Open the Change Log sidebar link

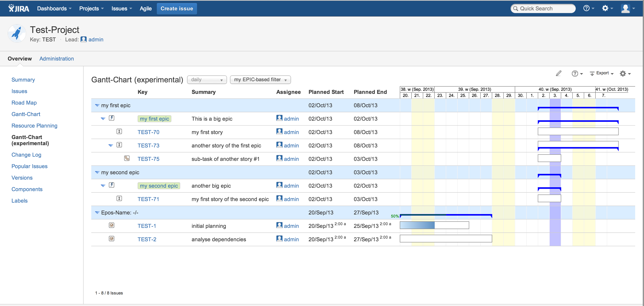[26, 155]
